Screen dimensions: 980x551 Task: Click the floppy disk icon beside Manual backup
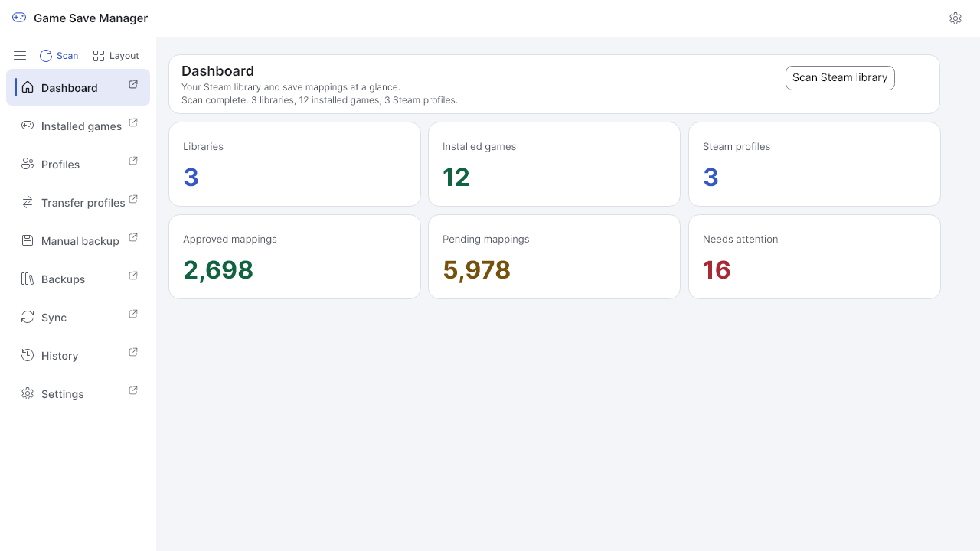[28, 240]
